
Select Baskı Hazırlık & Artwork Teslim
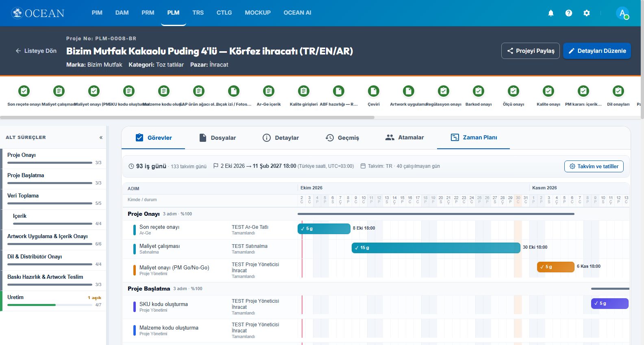point(54,280)
